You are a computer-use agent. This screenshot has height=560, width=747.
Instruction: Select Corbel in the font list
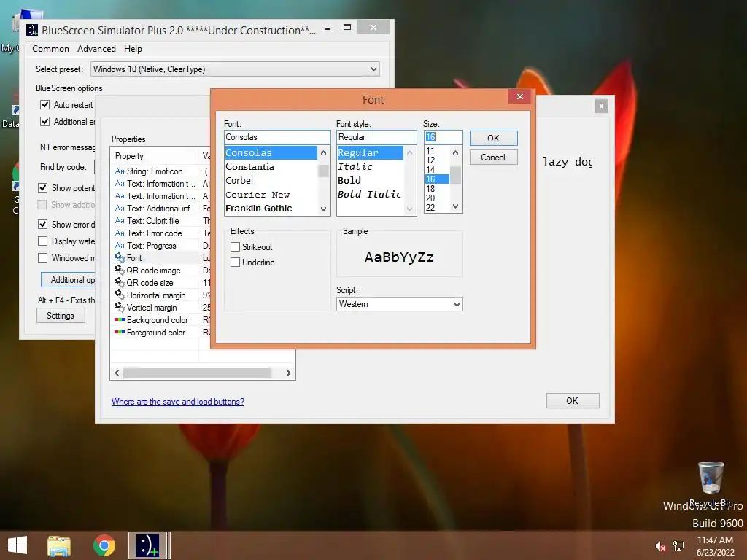pos(271,181)
